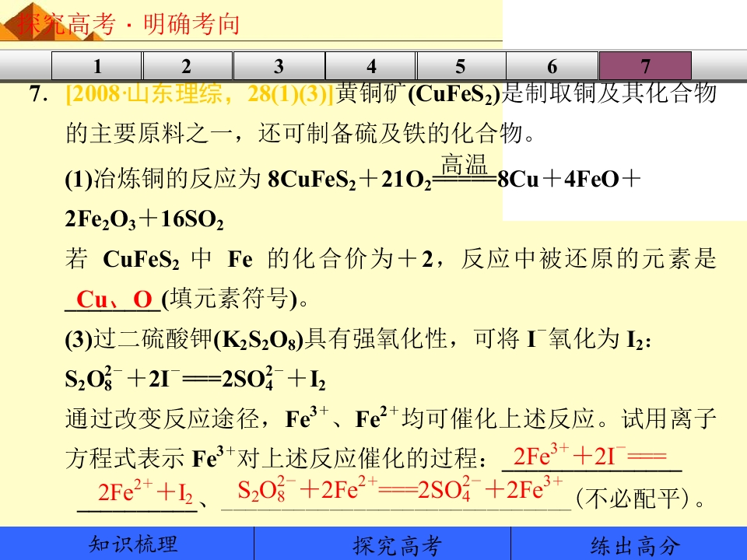This screenshot has height=560, width=747.
Task: Go to question tab 2
Action: [188, 65]
